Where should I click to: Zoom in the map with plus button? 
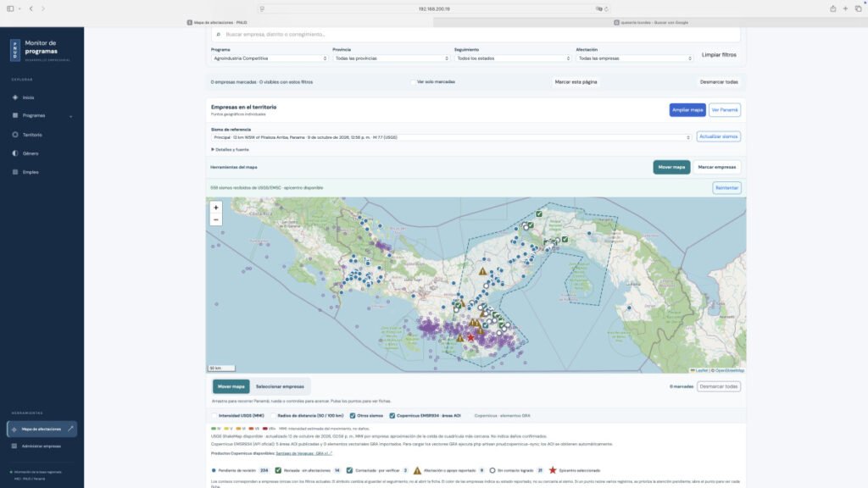click(x=216, y=208)
